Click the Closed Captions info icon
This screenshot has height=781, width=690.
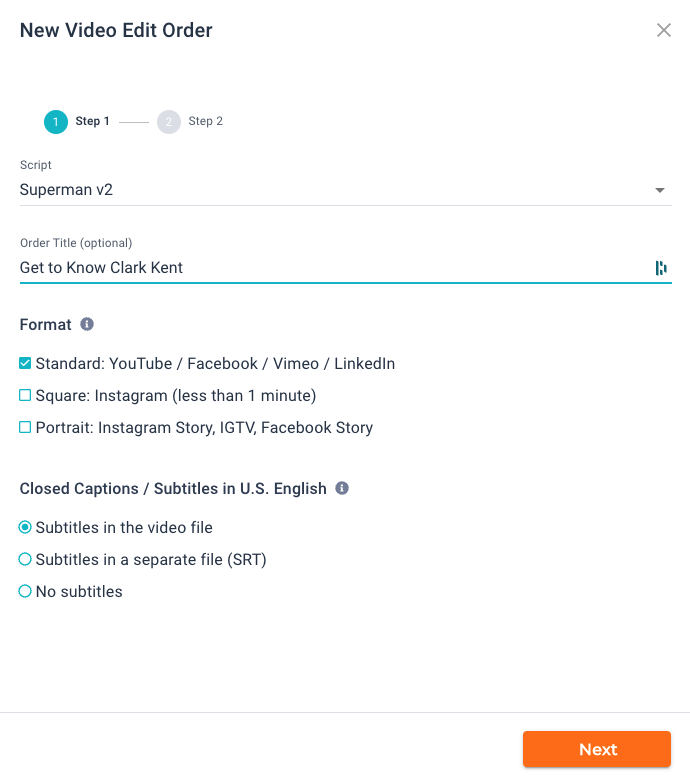pyautogui.click(x=342, y=488)
